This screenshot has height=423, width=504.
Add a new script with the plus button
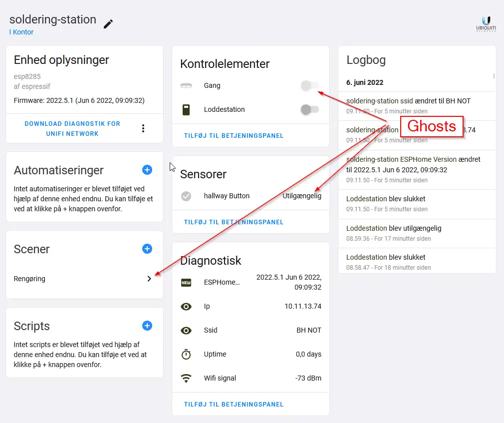147,326
